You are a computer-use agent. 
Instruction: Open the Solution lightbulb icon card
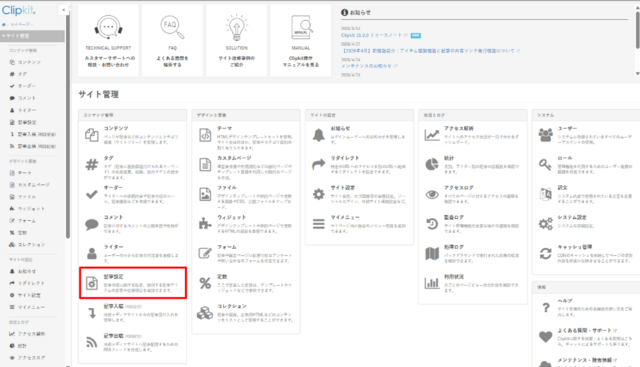point(236,40)
